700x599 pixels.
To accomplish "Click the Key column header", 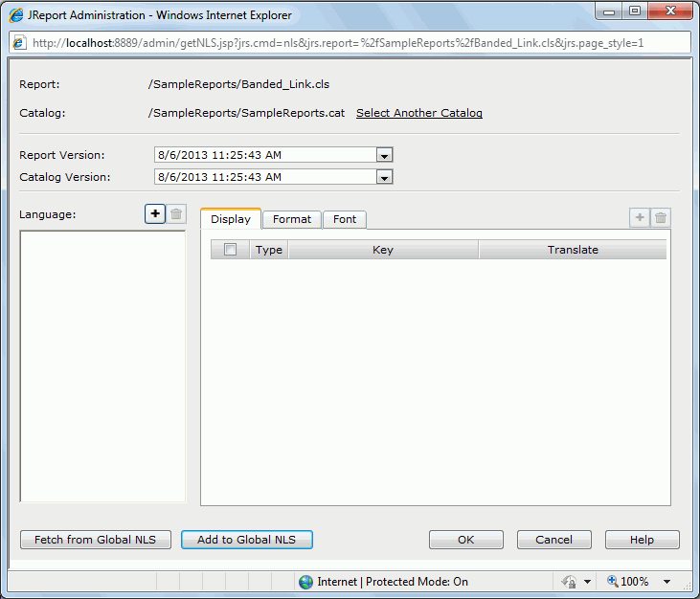I will click(383, 250).
